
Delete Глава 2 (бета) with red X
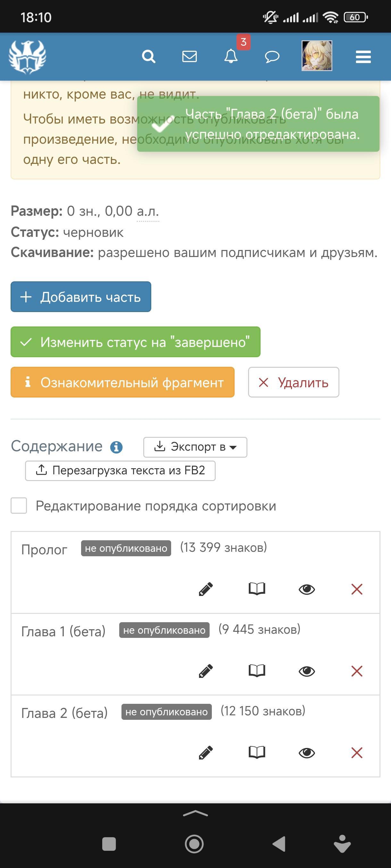[357, 752]
